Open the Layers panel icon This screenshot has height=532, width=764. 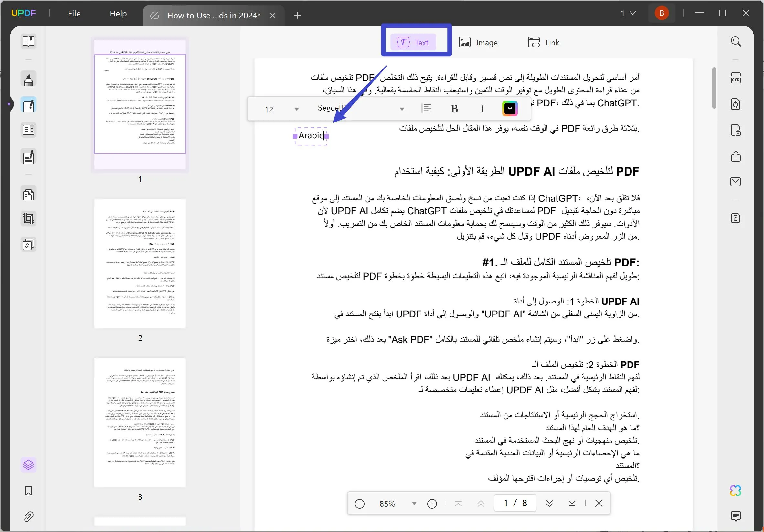click(28, 465)
